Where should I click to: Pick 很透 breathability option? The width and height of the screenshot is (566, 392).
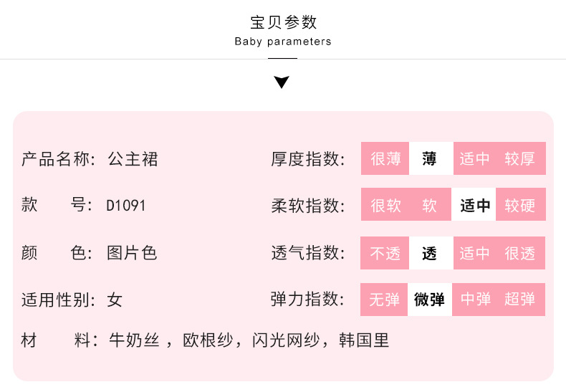point(519,253)
